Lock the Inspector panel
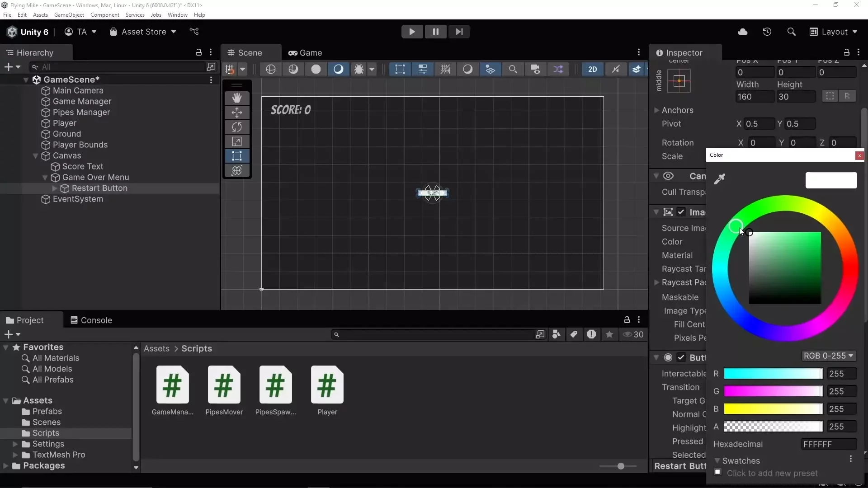 847,52
